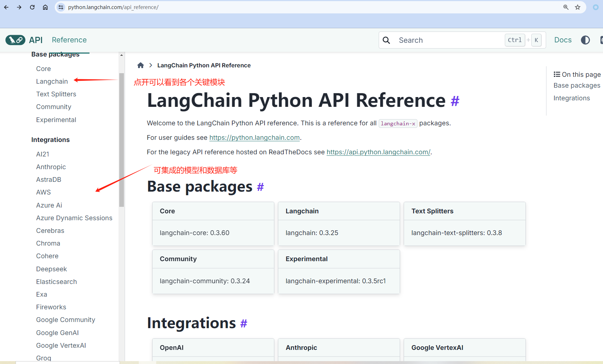Click the 'On this page' list icon

coord(557,74)
